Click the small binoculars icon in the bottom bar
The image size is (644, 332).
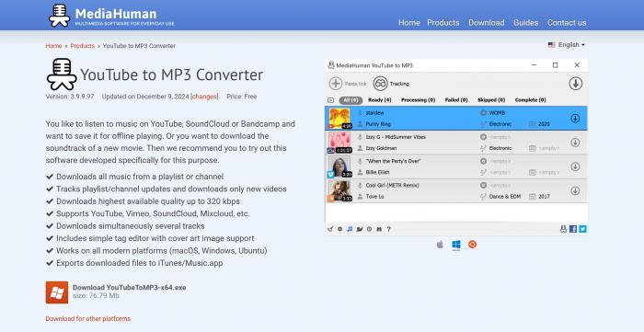pos(379,229)
